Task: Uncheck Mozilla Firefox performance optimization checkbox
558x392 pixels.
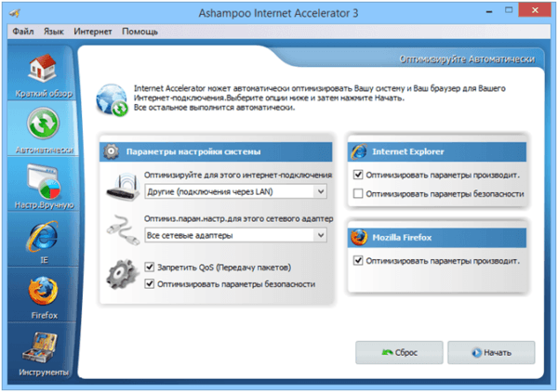Action: [x=358, y=261]
